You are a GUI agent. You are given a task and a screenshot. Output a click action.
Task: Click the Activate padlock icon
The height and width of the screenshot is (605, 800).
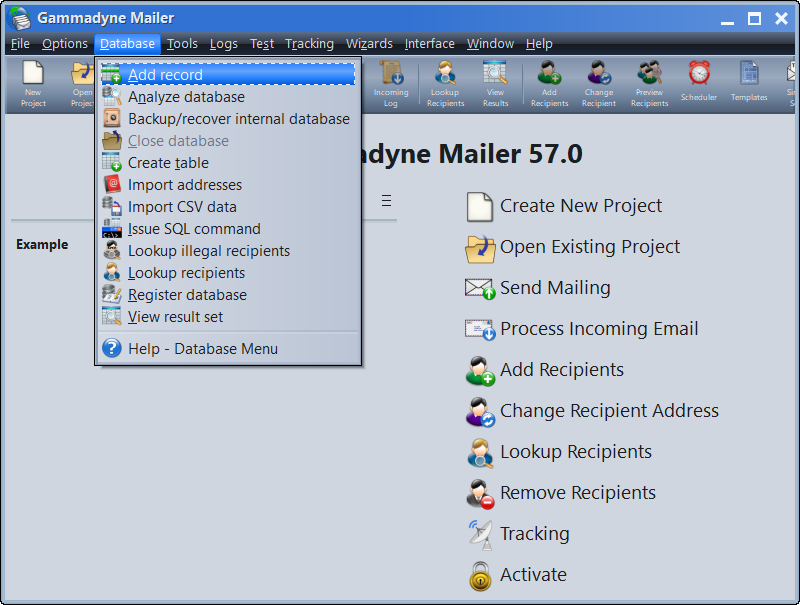(480, 576)
